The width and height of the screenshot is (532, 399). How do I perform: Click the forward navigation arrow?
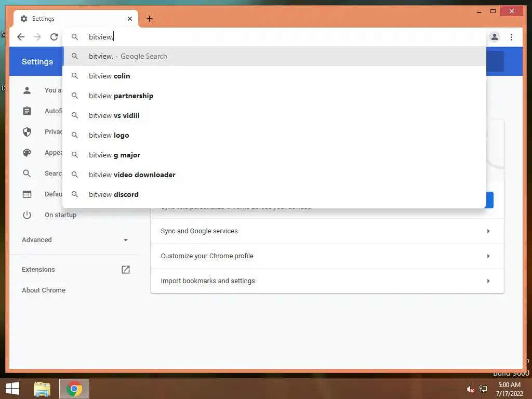(x=37, y=37)
